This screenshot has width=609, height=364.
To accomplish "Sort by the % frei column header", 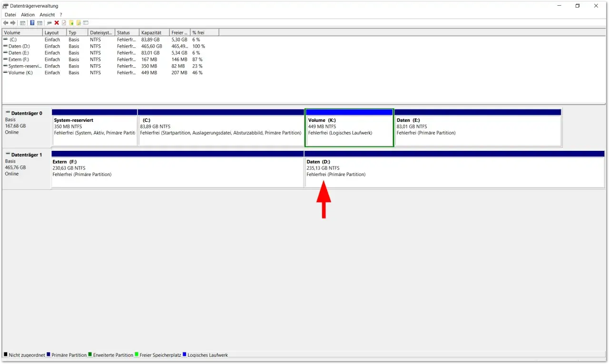I will pyautogui.click(x=205, y=32).
